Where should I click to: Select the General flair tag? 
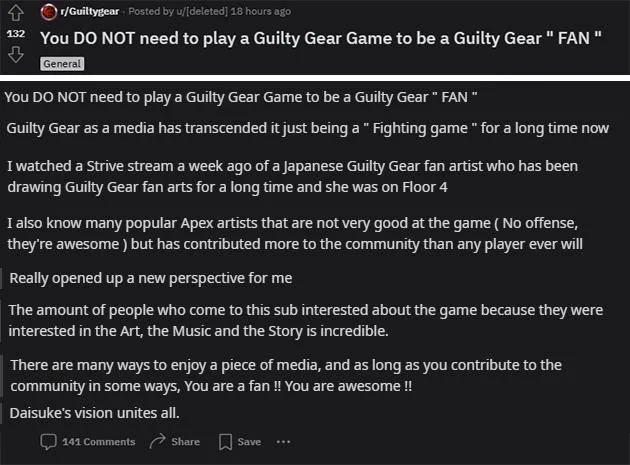pyautogui.click(x=62, y=63)
